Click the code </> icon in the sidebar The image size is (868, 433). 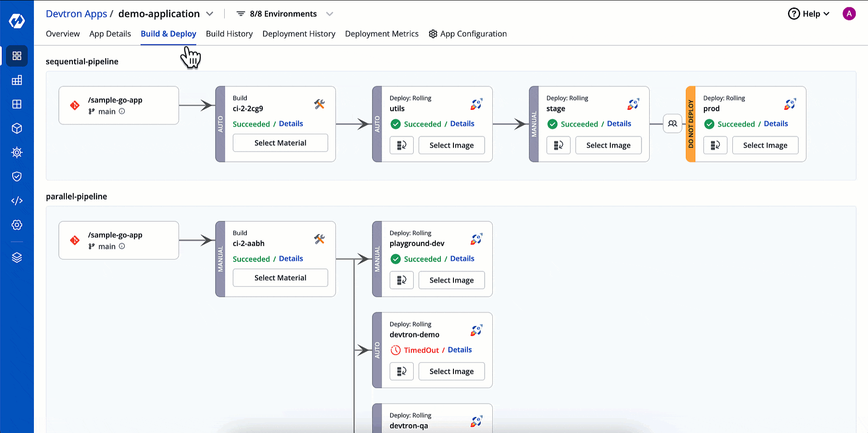pyautogui.click(x=17, y=200)
